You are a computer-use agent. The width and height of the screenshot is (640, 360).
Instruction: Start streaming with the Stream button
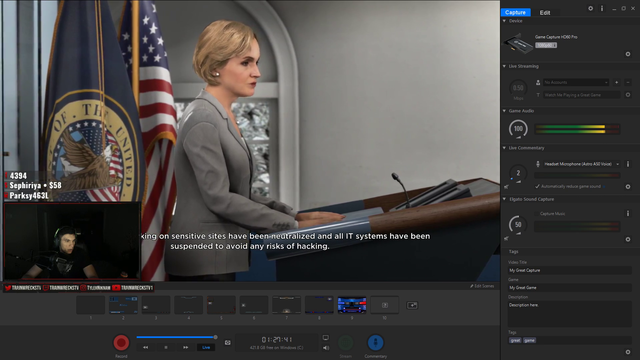[346, 342]
